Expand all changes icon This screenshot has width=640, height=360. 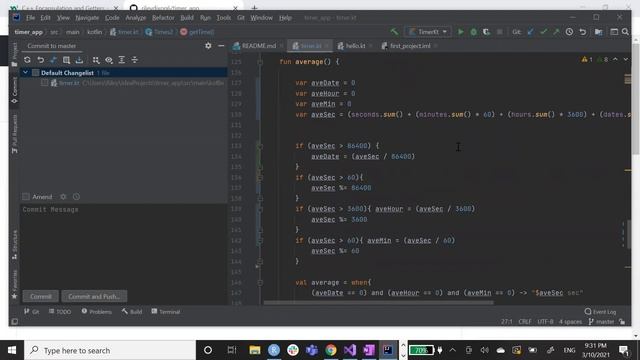pos(122,60)
